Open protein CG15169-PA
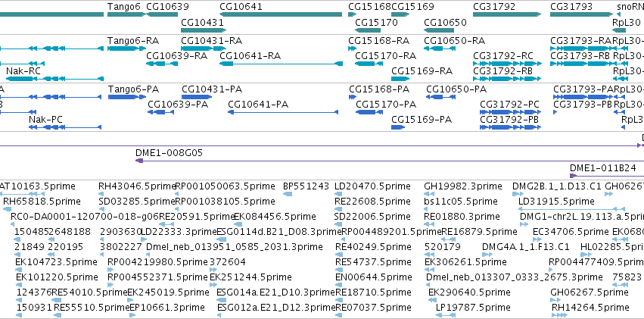Image resolution: width=644 pixels, height=319 pixels. pos(422,120)
